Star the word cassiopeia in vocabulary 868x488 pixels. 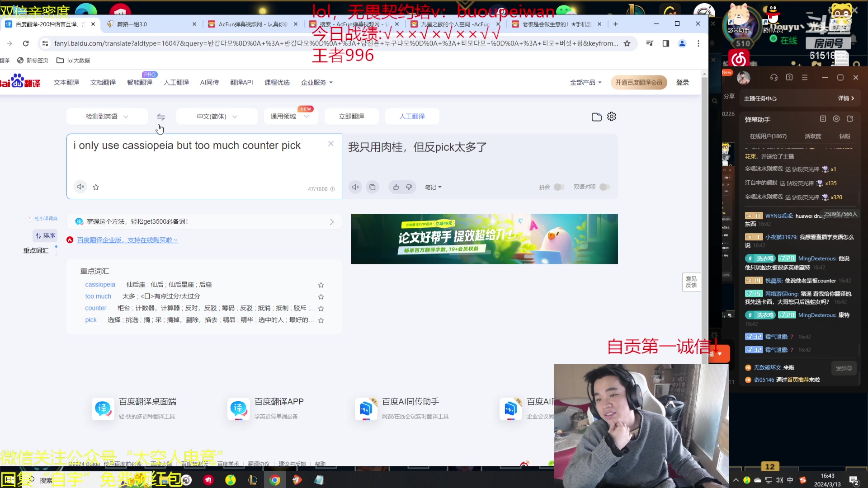click(x=321, y=285)
